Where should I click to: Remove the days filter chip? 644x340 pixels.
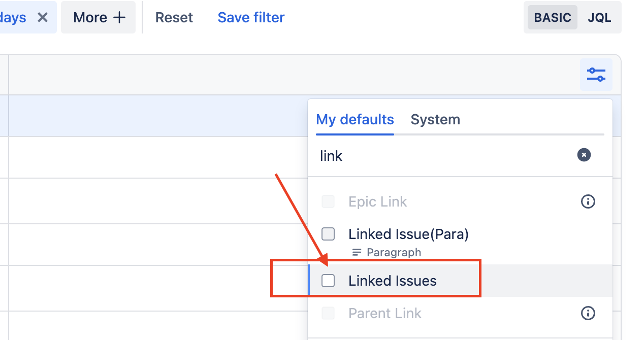[43, 17]
